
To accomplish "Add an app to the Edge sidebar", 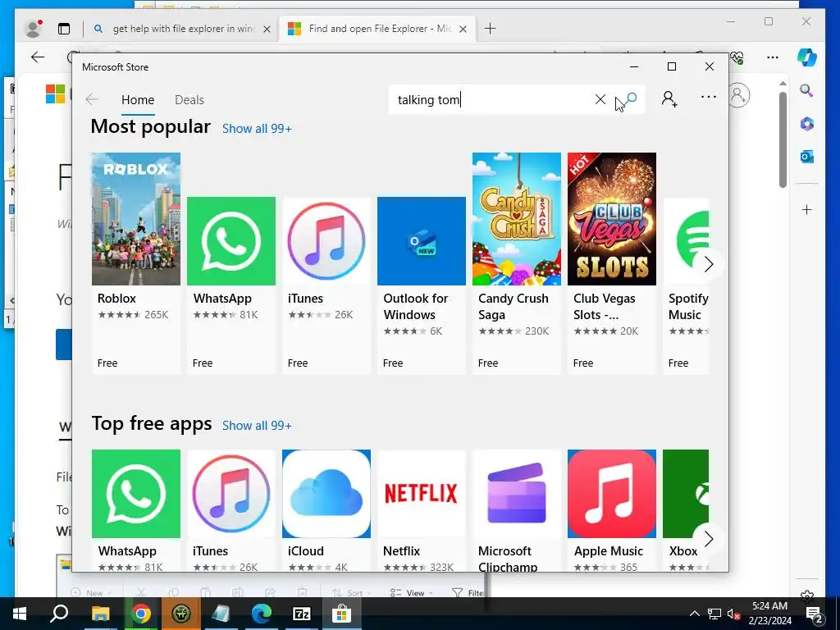I will [806, 209].
